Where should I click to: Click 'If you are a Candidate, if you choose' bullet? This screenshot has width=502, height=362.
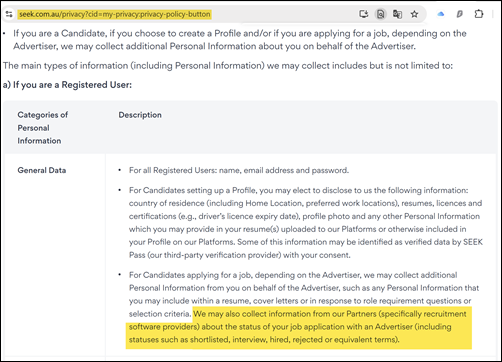pos(240,40)
